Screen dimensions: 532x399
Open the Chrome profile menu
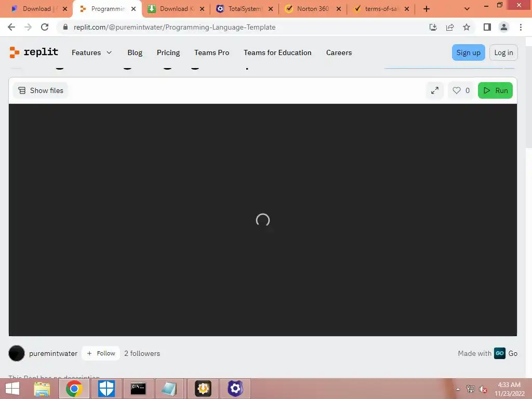click(x=504, y=27)
